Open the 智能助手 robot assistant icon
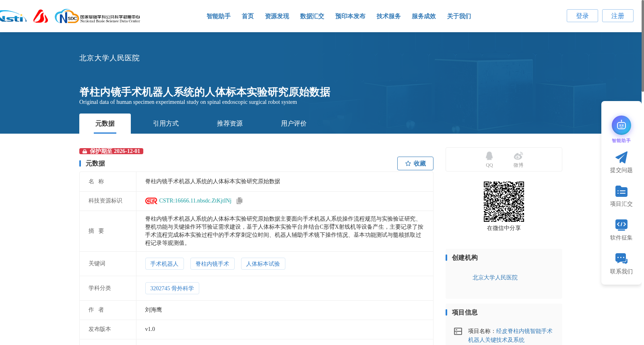The image size is (644, 345). tap(621, 125)
